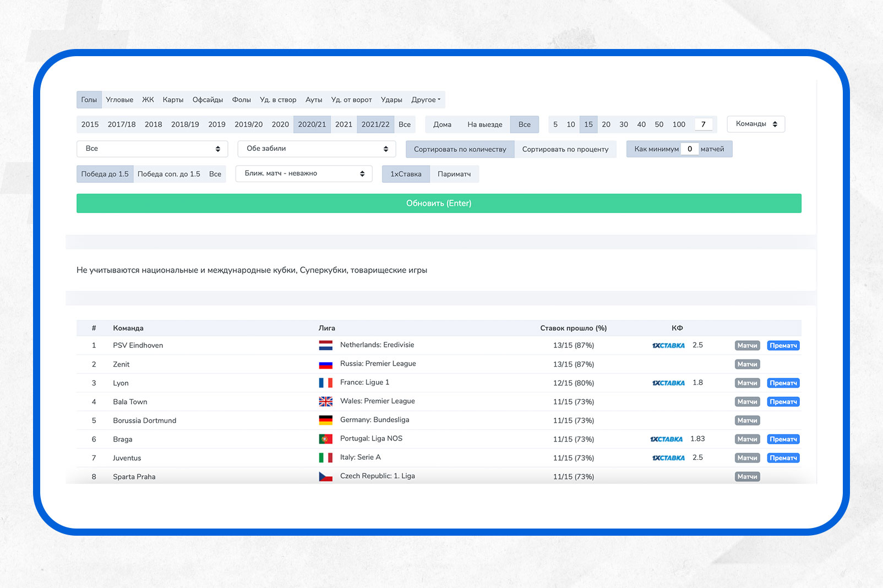Click the minimum matches number field

[x=689, y=149]
